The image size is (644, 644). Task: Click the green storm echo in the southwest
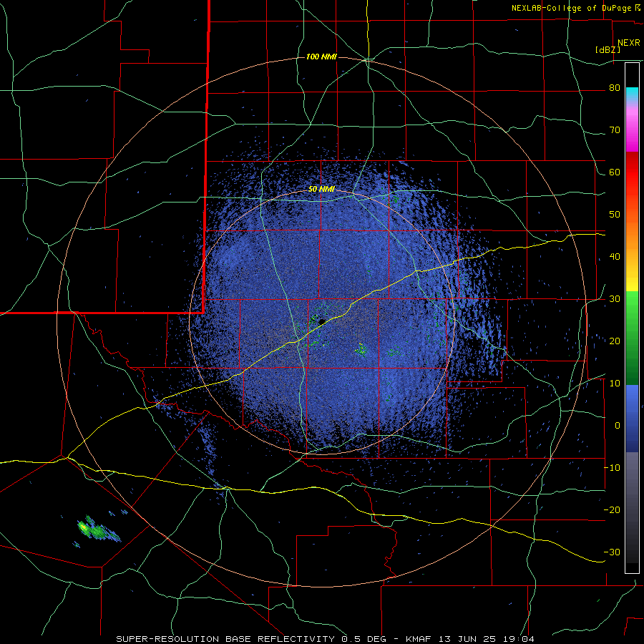click(99, 530)
